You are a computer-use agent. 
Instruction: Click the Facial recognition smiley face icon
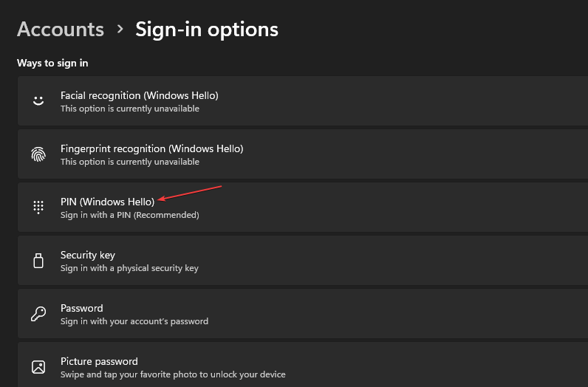click(x=38, y=101)
